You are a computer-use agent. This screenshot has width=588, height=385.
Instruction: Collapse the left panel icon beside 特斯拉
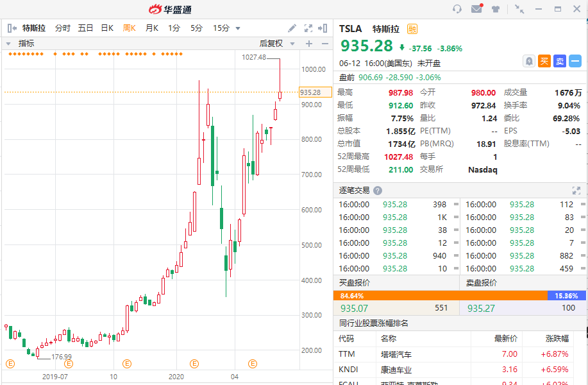tap(12, 28)
